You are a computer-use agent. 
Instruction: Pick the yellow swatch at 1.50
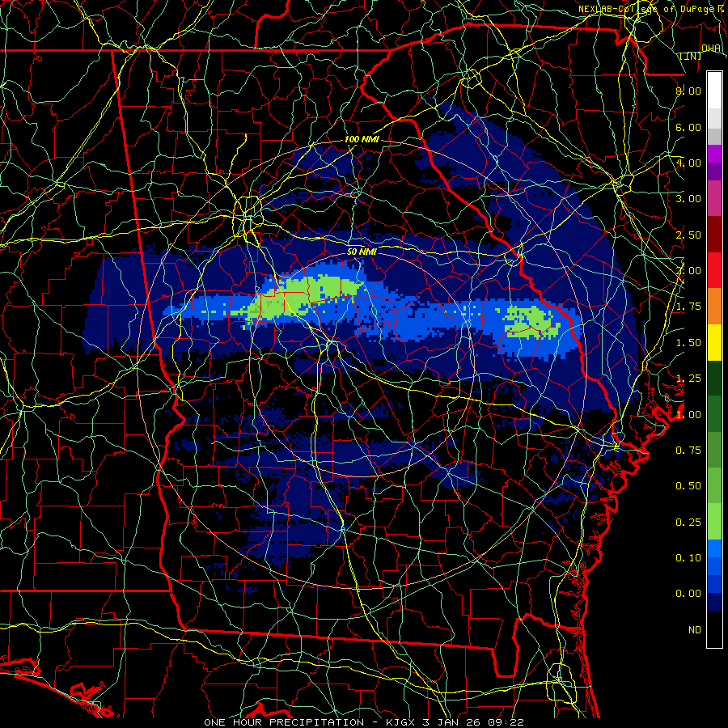coord(714,342)
